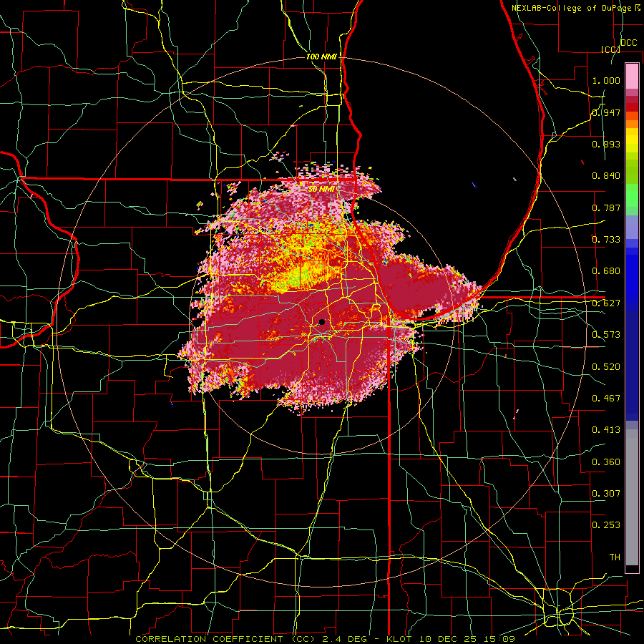Click the 0.947 color scale value
Viewport: 644px width, 644px height.
(606, 112)
